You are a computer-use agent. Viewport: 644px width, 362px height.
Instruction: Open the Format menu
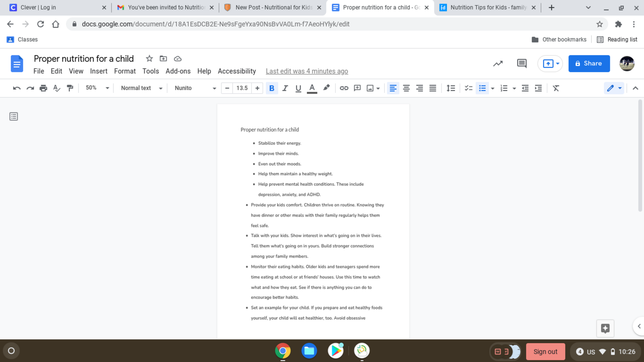pyautogui.click(x=125, y=71)
